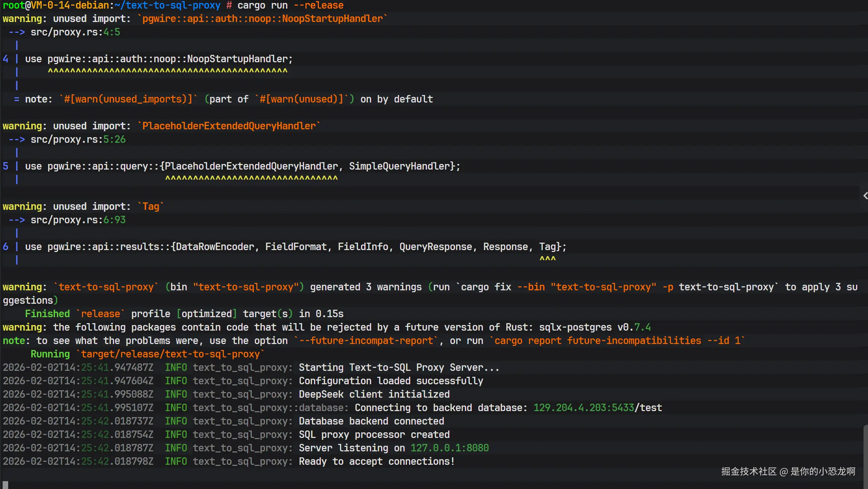This screenshot has height=489, width=868.
Task: Click the terminal cursor block on the last line
Action: (5, 485)
